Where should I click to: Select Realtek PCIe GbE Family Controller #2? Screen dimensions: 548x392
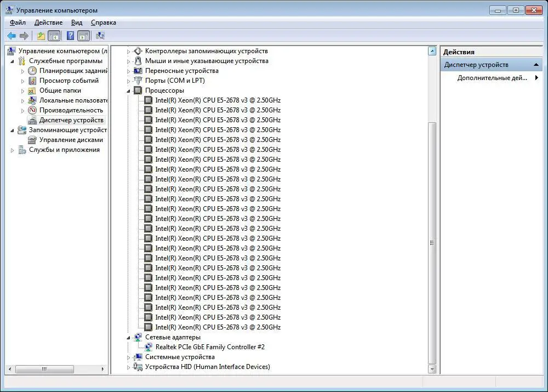[210, 347]
